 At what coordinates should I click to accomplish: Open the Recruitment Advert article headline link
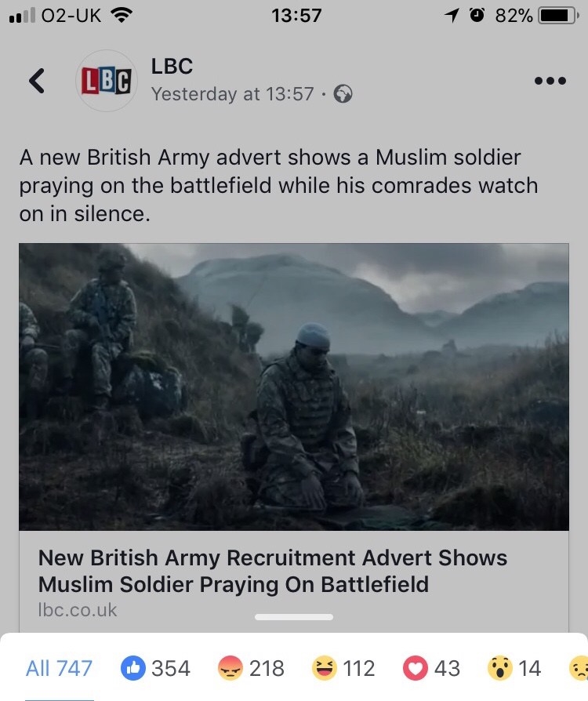(x=273, y=571)
